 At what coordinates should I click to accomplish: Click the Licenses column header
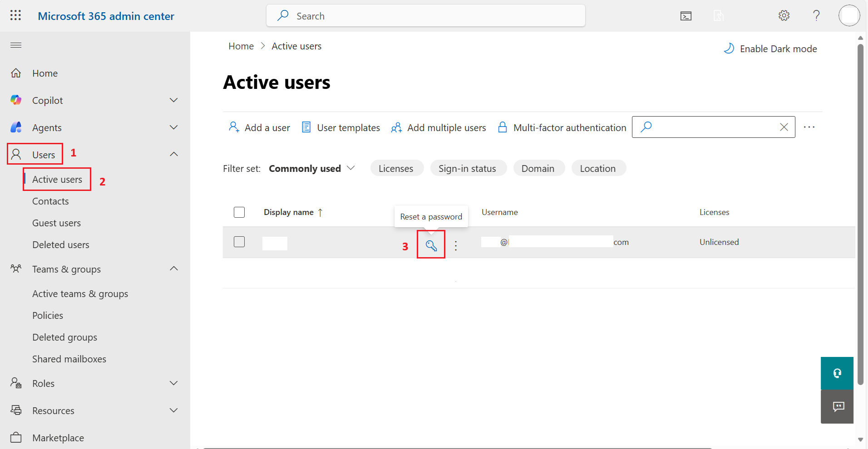click(715, 212)
